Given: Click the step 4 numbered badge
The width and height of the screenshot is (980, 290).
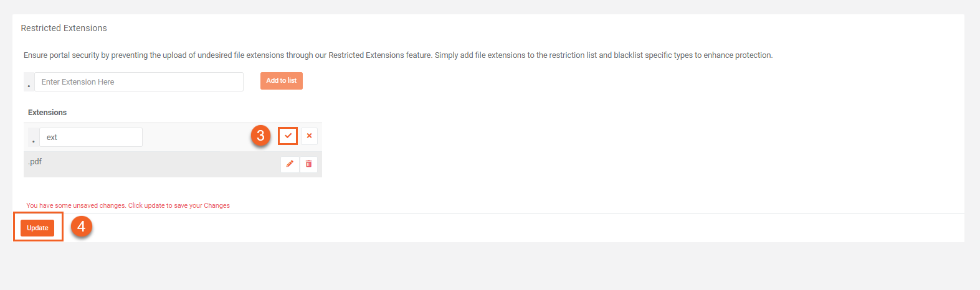Looking at the screenshot, I should point(81,227).
